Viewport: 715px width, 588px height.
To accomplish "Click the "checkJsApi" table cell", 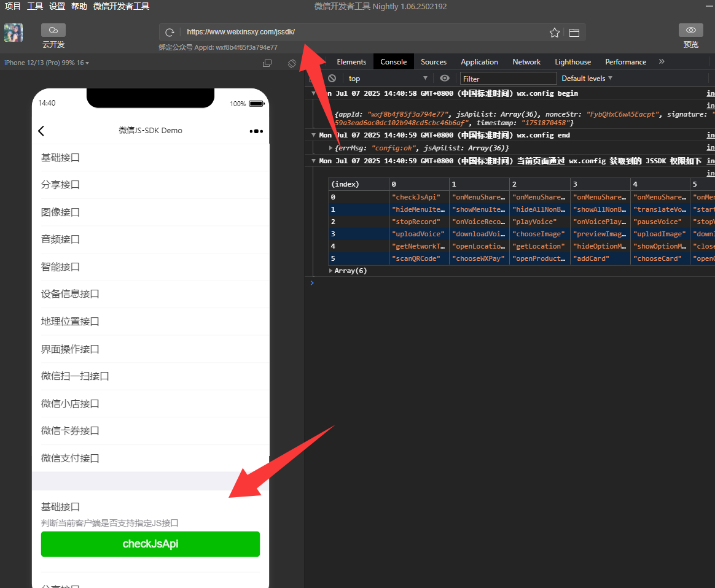I will point(418,197).
